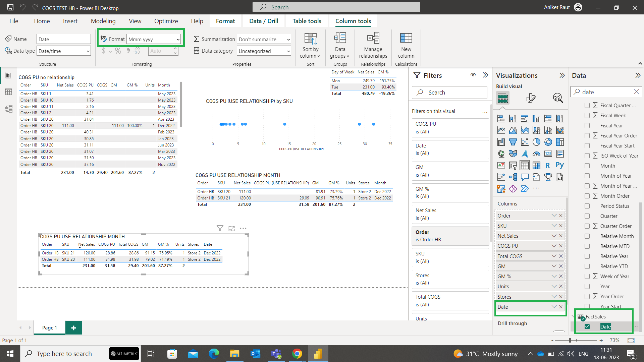Toggle the Fiscal Year checkbox
644x362 pixels.
pyautogui.click(x=587, y=126)
